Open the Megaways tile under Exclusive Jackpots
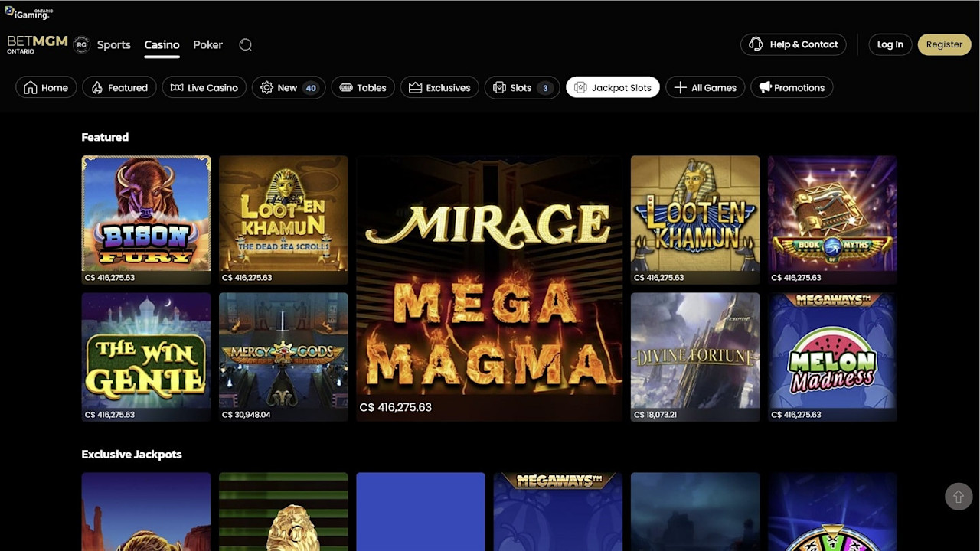This screenshot has width=980, height=551. [558, 511]
